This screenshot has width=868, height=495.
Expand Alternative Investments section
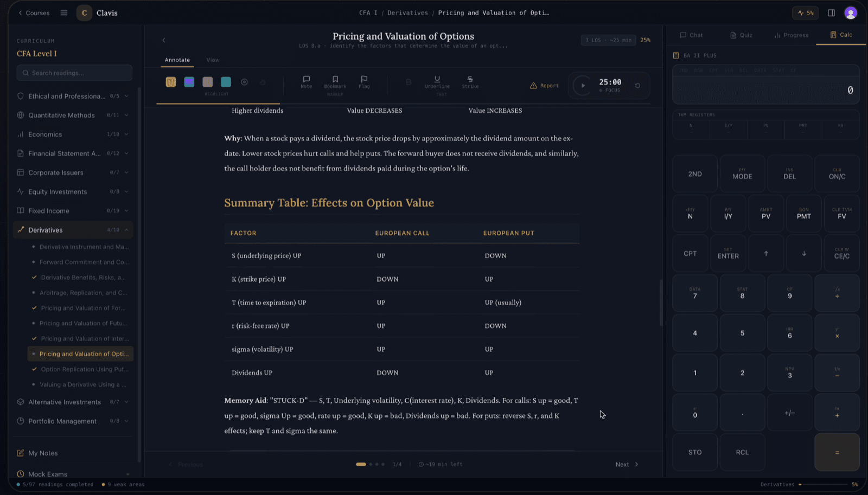pos(73,402)
